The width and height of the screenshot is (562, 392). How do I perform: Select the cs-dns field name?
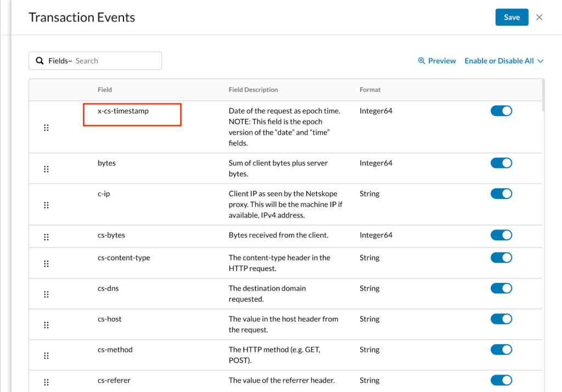tap(108, 288)
